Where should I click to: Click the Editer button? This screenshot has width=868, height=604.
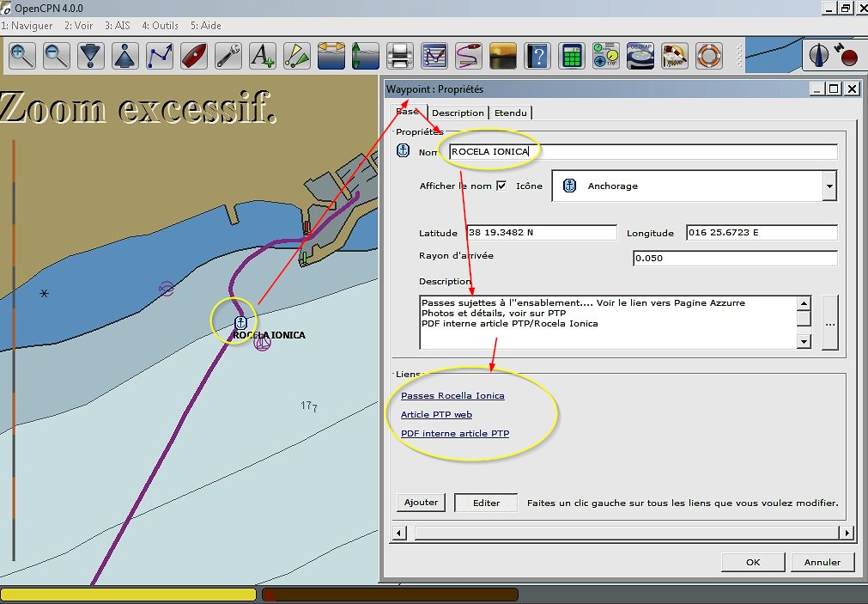point(486,503)
